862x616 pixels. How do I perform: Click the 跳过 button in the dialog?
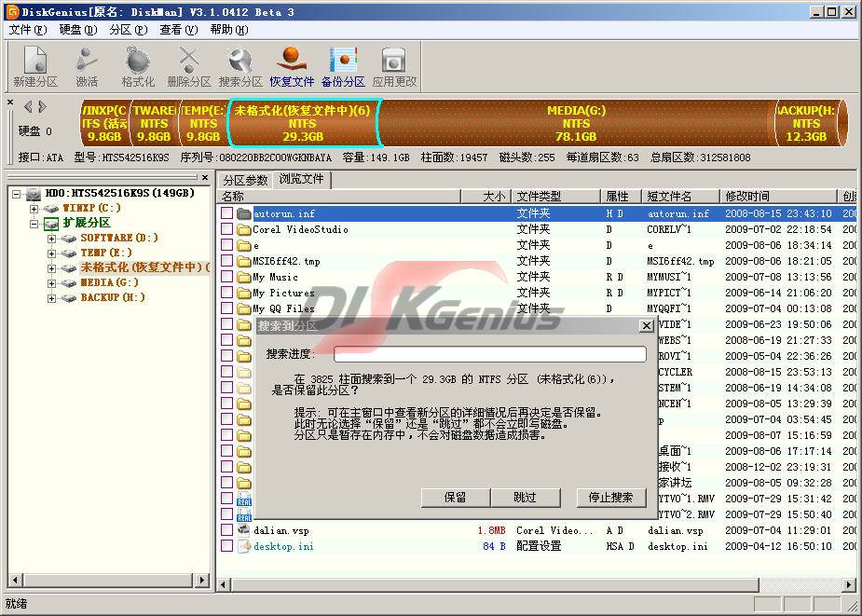click(x=525, y=498)
